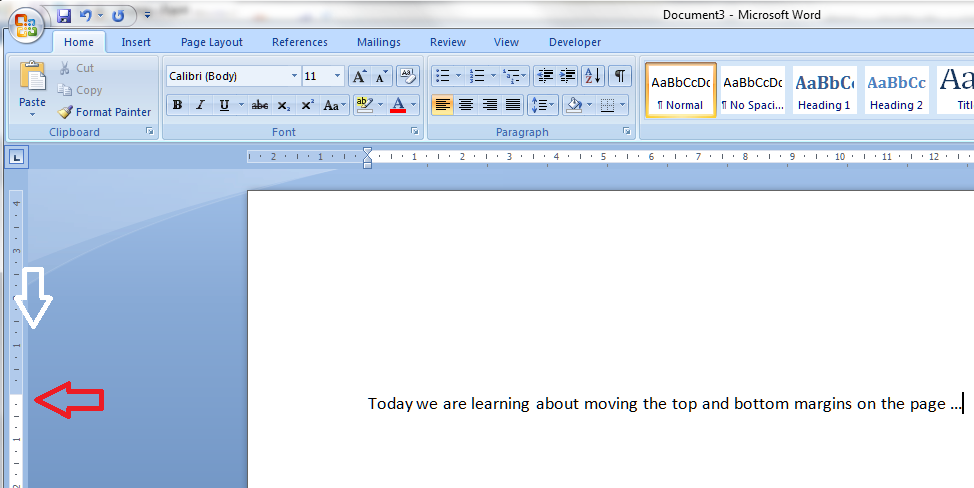Open the Office Button menu
The height and width of the screenshot is (488, 974).
[x=26, y=24]
